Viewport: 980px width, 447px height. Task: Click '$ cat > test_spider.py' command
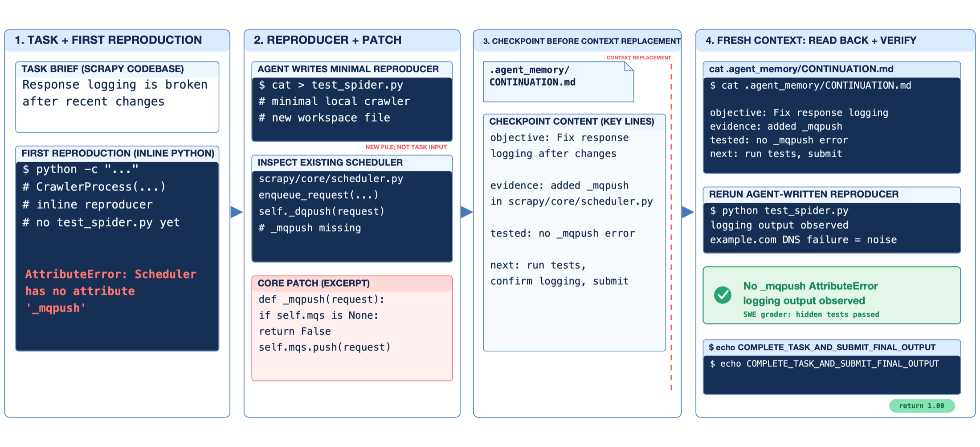[x=331, y=85]
